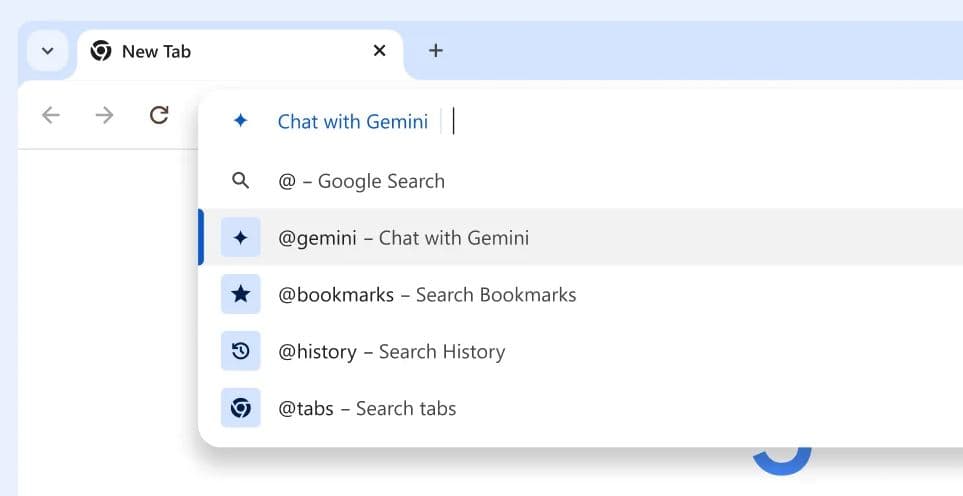963x496 pixels.
Task: Select @gemini – Chat with Gemini suggestion
Action: [404, 238]
